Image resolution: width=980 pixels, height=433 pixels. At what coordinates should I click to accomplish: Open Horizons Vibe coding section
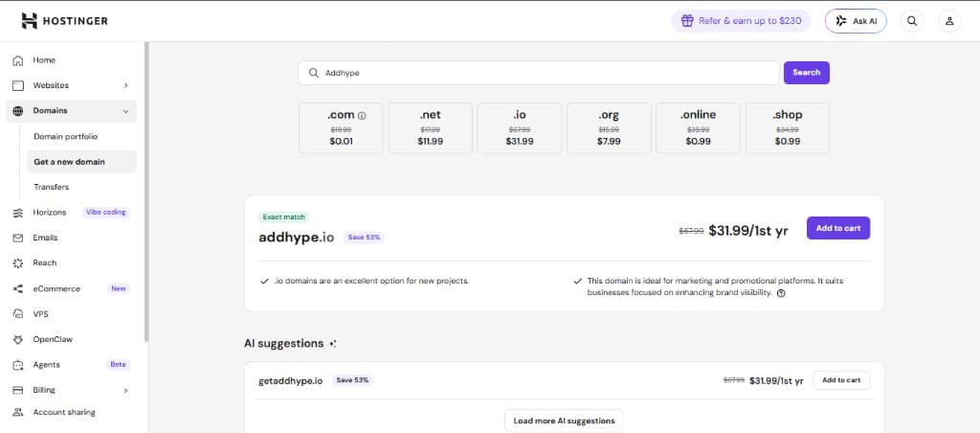click(x=71, y=212)
